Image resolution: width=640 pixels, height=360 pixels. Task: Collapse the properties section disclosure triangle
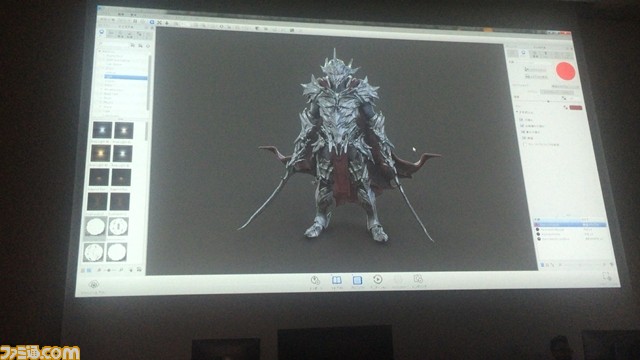pyautogui.click(x=517, y=112)
